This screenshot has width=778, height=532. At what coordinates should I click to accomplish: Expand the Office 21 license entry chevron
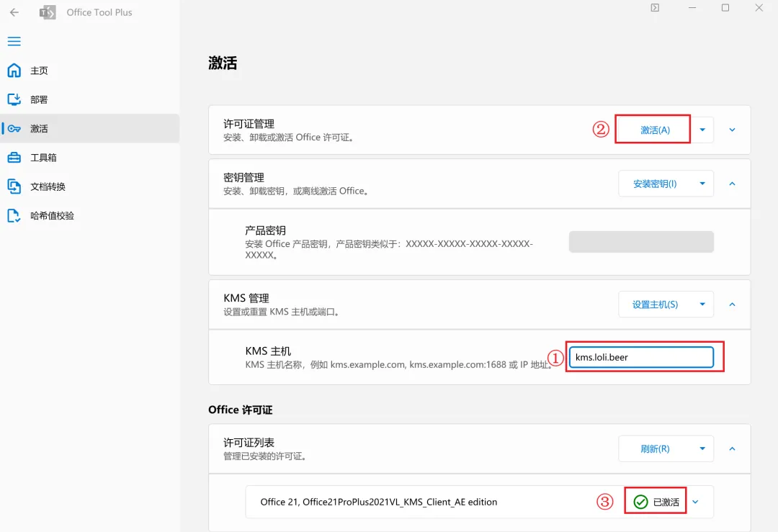pos(696,502)
